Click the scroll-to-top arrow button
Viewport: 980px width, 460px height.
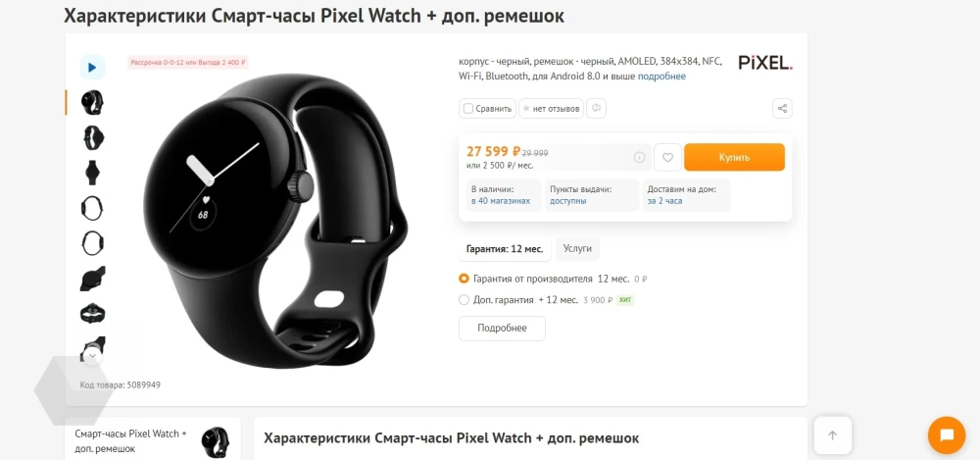click(832, 435)
